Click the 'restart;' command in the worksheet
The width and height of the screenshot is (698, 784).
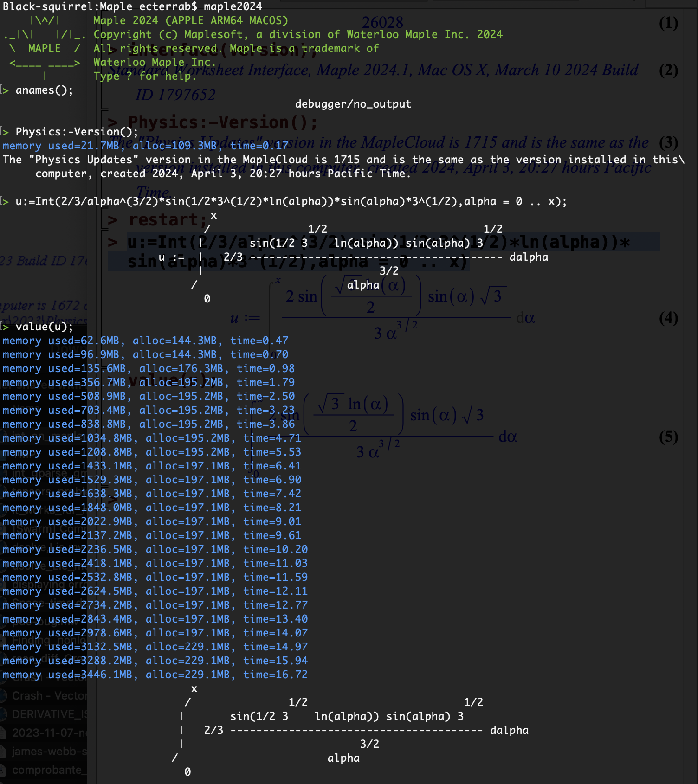168,219
